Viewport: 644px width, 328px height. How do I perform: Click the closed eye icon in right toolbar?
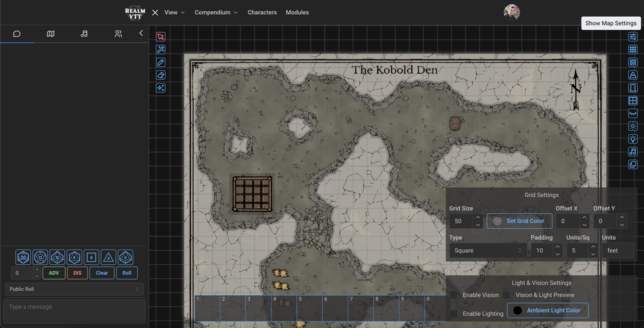[633, 114]
